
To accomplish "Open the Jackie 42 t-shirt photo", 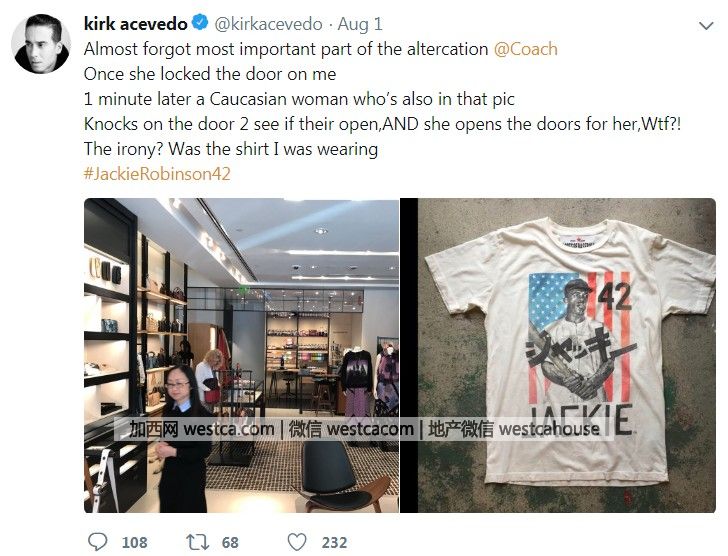I will pyautogui.click(x=558, y=356).
